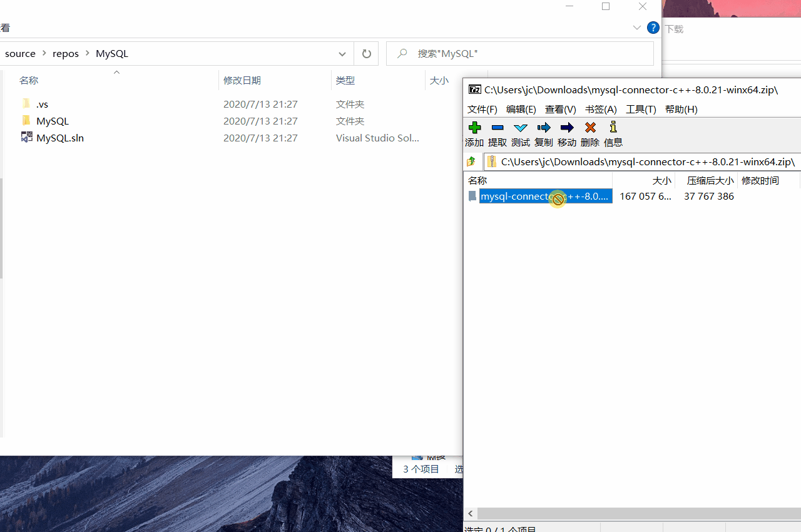Click the 7-Zip Delete (删除) toolbar icon
801x532 pixels.
590,128
